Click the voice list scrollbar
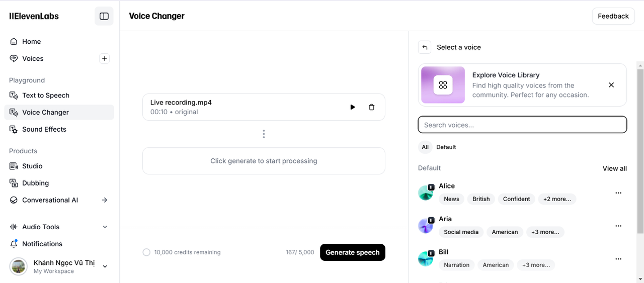 (640, 151)
